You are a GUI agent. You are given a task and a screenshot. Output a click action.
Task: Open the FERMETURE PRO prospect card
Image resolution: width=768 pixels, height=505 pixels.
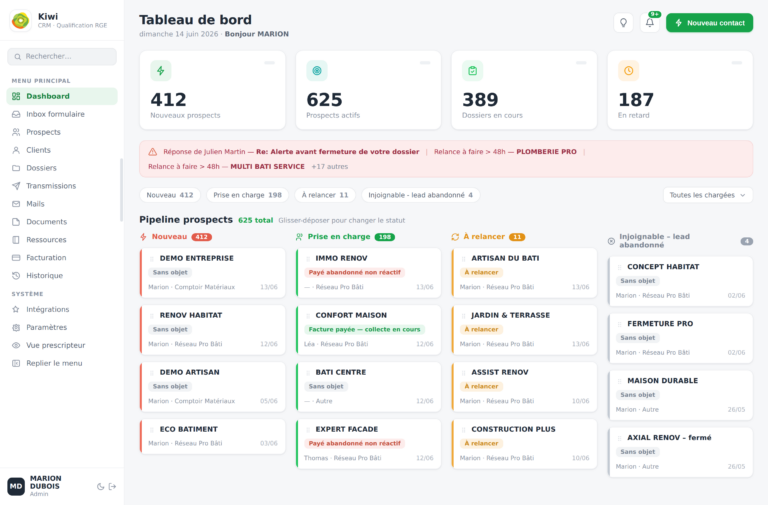(680, 338)
